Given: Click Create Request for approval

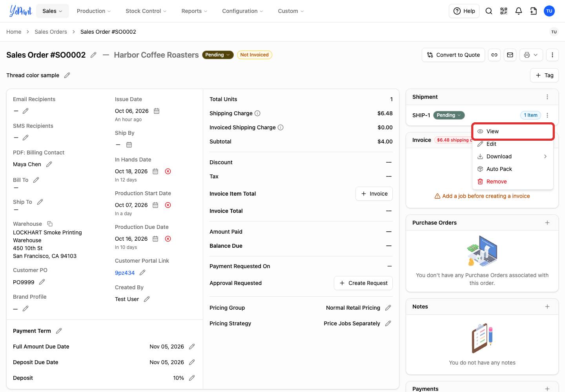Looking at the screenshot, I should point(363,283).
